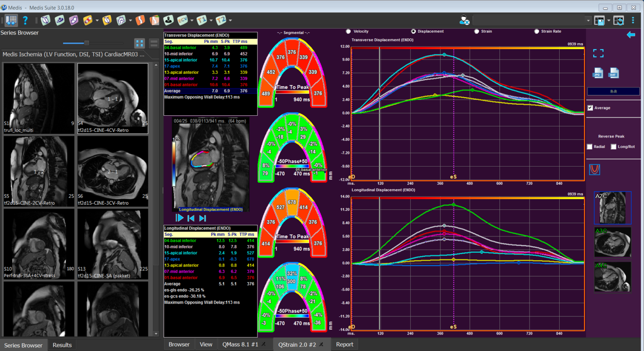The image size is (644, 351).
Task: Uncheck the Average checkbox
Action: tap(590, 108)
